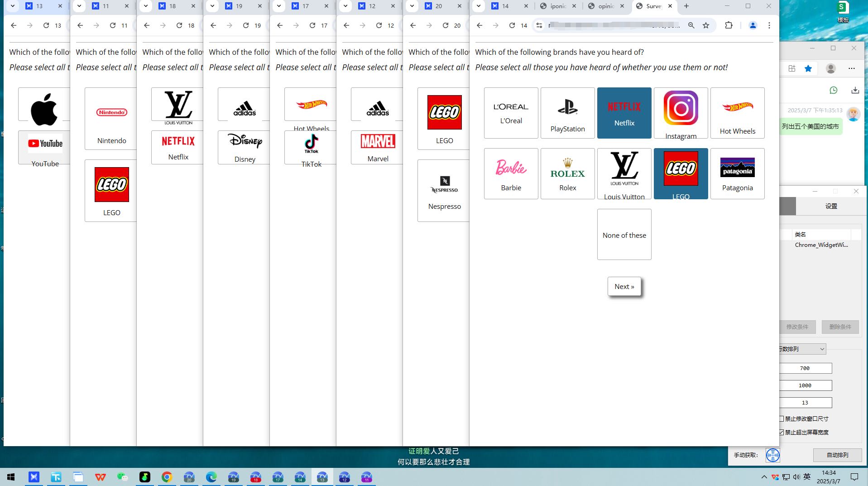868x486 pixels.
Task: Select the LEGO tile in window 11
Action: [x=111, y=190]
